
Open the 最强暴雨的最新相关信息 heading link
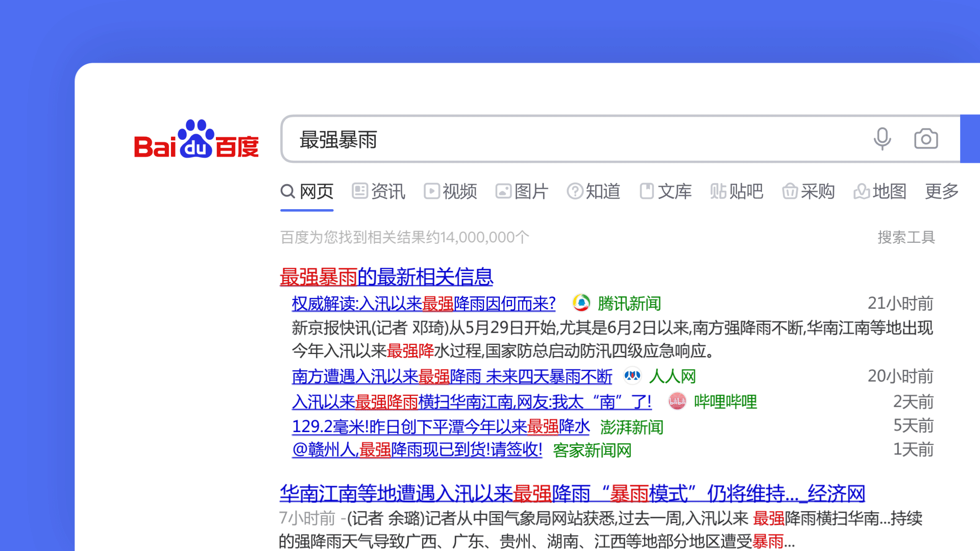point(386,277)
